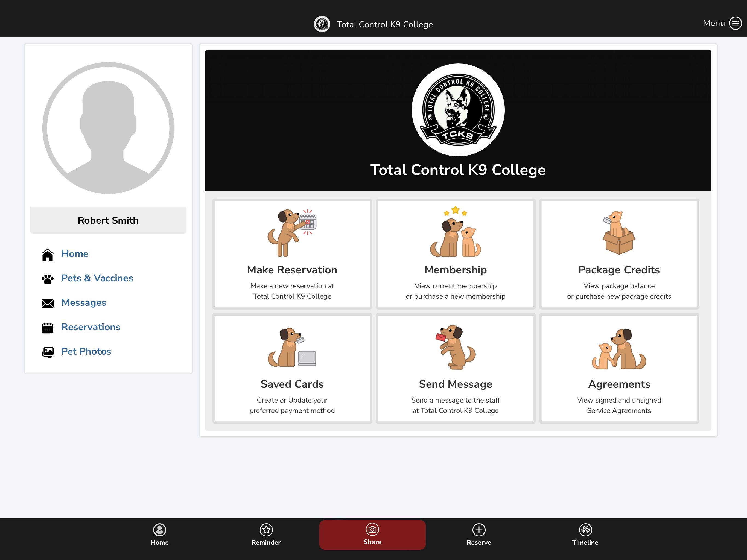Tap the person icon in bottom Home tab
The width and height of the screenshot is (747, 560).
pos(159,530)
